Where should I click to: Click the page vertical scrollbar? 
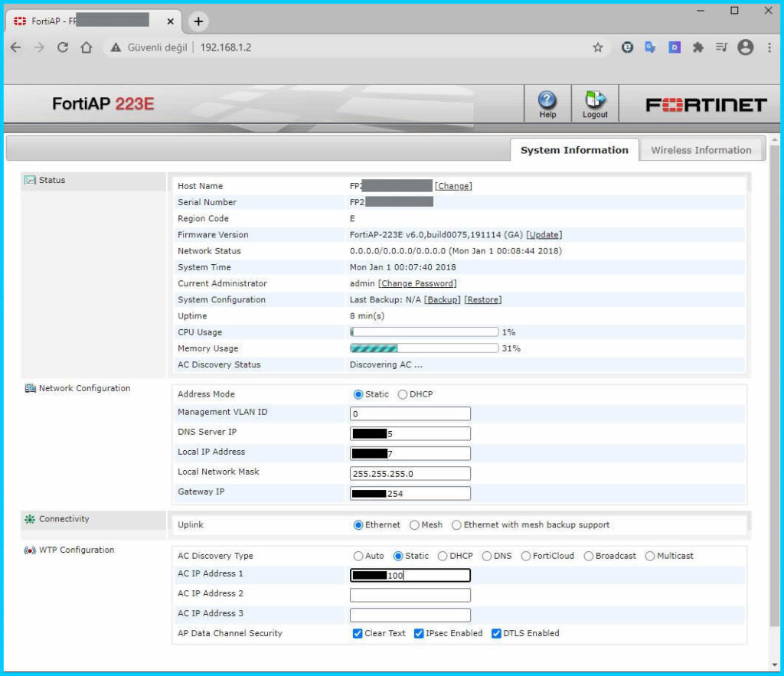pos(775,385)
